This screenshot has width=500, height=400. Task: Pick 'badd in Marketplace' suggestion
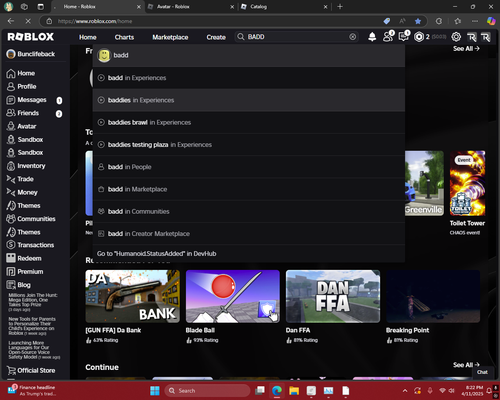coord(249,189)
